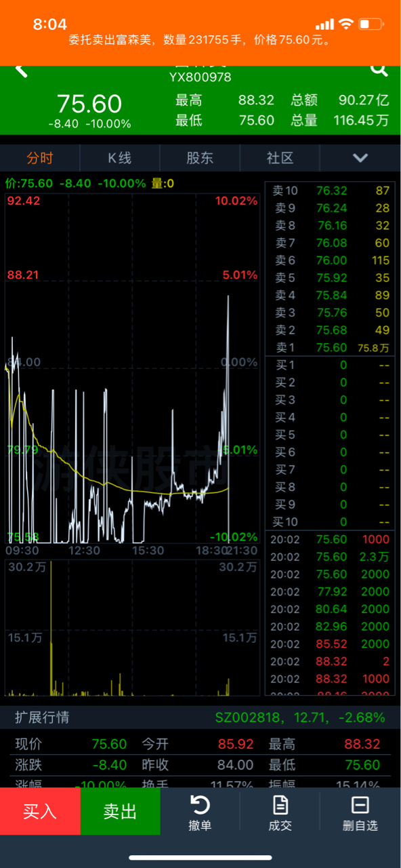Tap the back arrow icon
The image size is (401, 868).
click(21, 70)
